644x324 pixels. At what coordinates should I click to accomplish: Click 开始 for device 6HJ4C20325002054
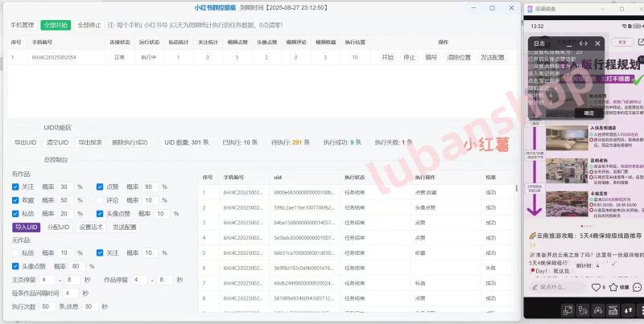coord(387,57)
